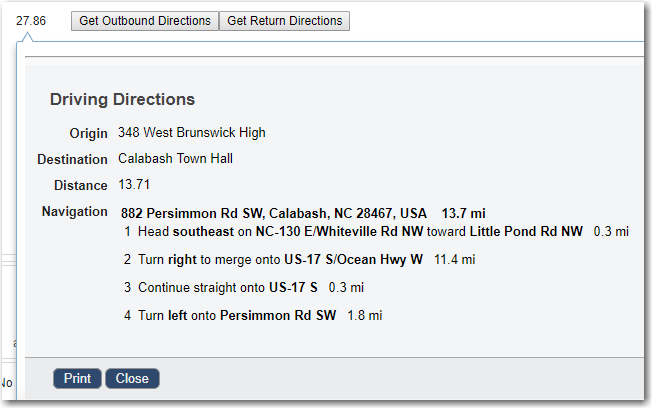The image size is (652, 408).
Task: Select origin text 348 West Brunswick High
Action: (x=191, y=133)
